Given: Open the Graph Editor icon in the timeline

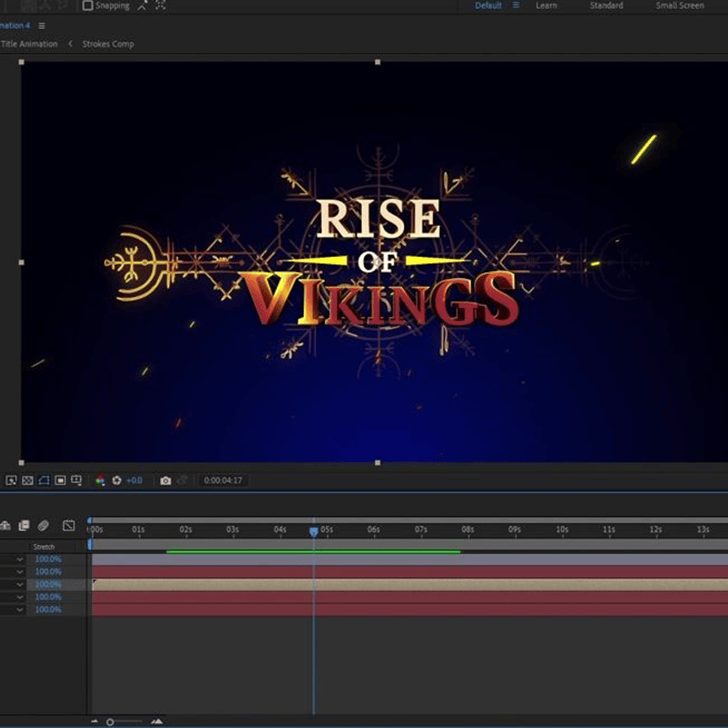Looking at the screenshot, I should [69, 525].
